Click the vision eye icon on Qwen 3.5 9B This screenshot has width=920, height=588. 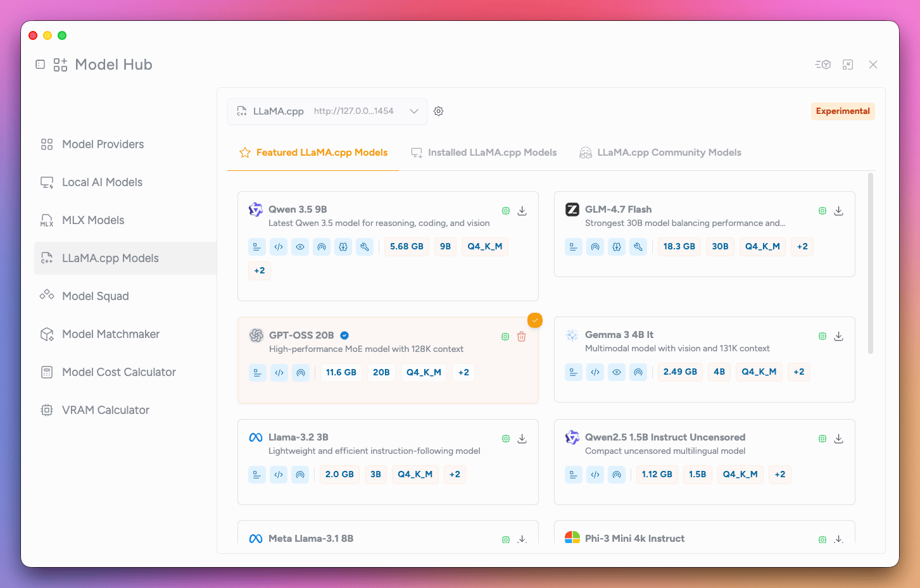[x=300, y=247]
